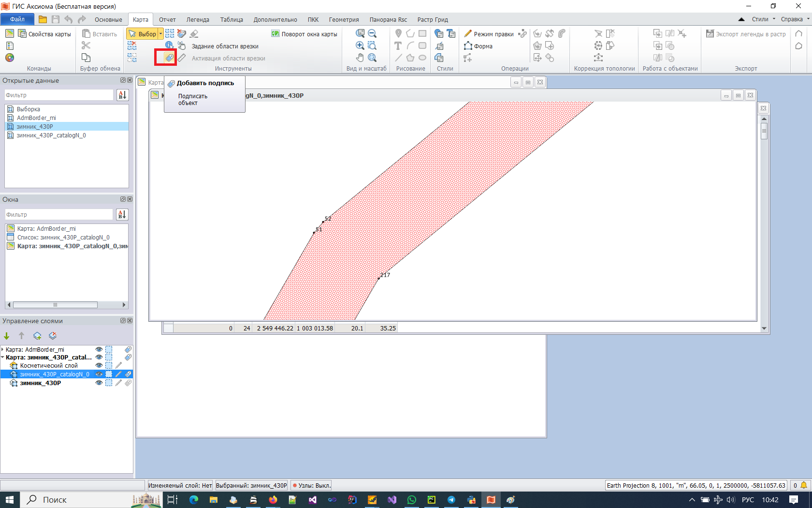Image resolution: width=812 pixels, height=508 pixels.
Task: Click the add layer icon
Action: [x=37, y=336]
